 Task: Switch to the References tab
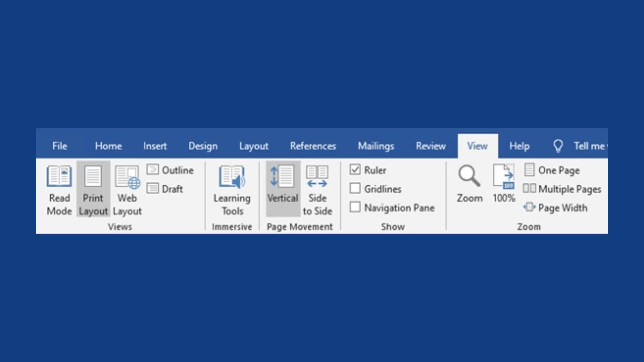coord(313,146)
